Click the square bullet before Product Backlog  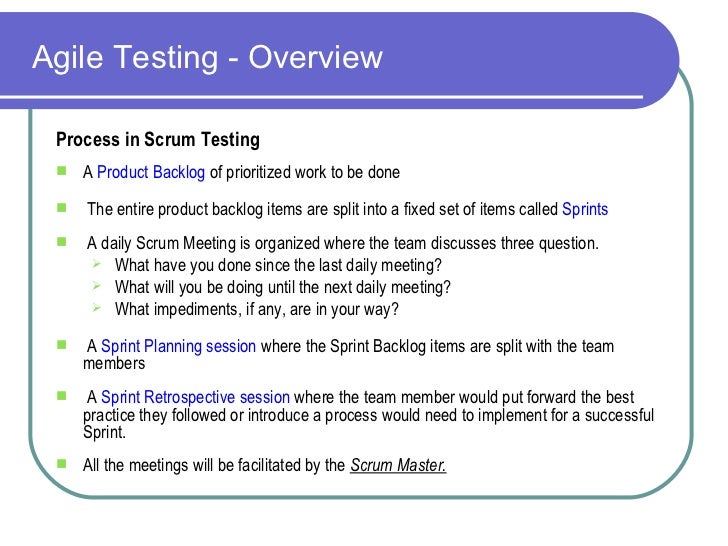coord(61,171)
